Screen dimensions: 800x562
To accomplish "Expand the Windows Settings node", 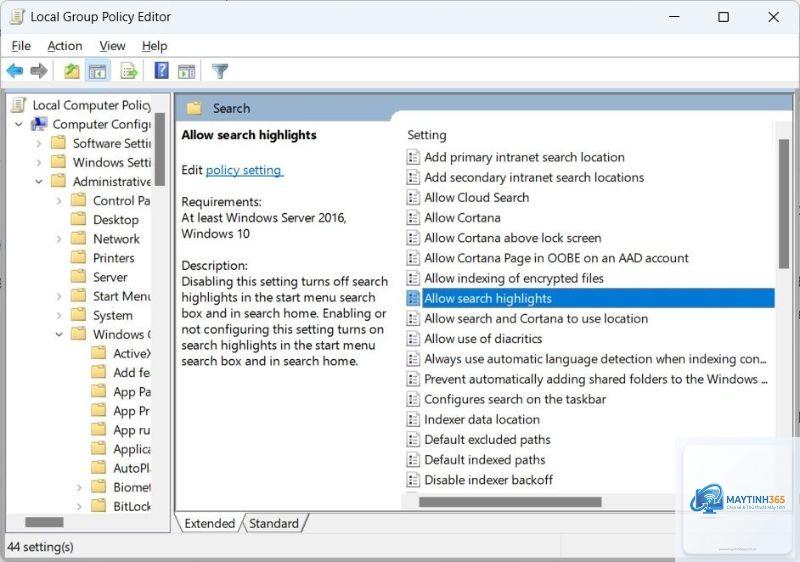I will pyautogui.click(x=39, y=163).
